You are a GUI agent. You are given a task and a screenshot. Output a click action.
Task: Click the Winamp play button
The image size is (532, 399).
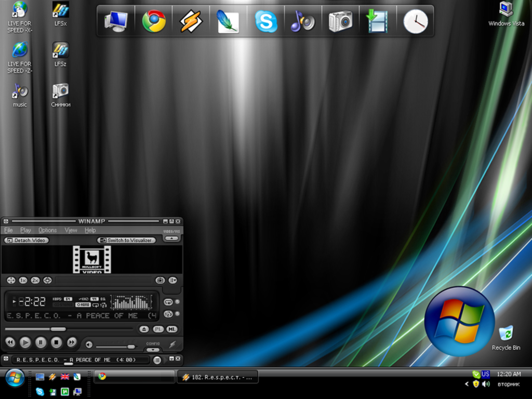(x=25, y=342)
